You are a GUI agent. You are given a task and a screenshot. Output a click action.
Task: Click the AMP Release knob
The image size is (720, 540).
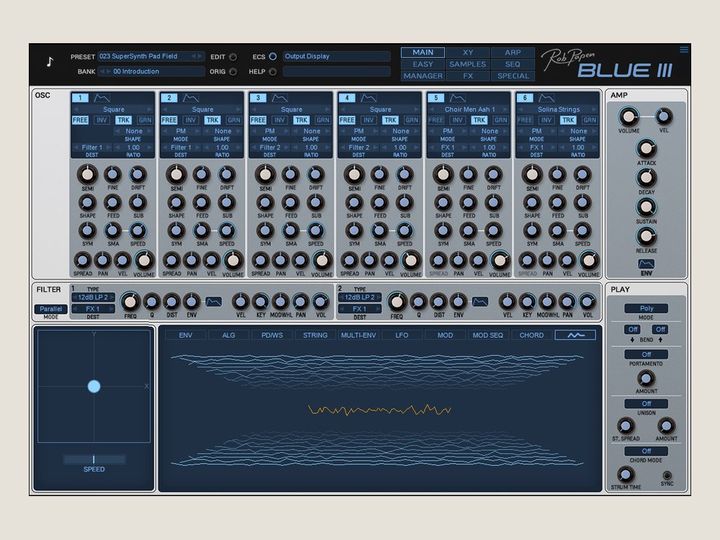(x=646, y=236)
